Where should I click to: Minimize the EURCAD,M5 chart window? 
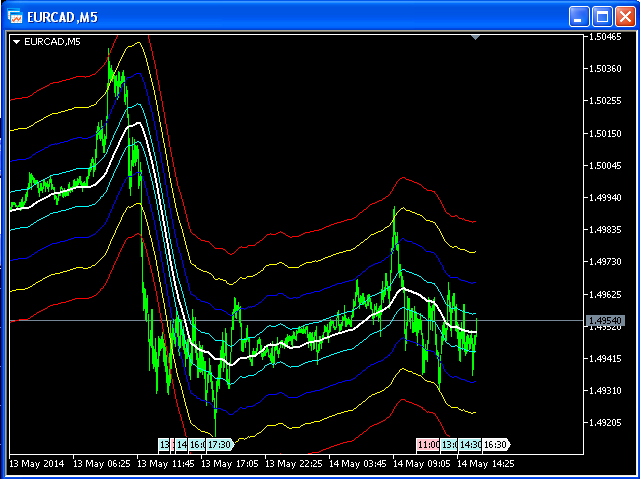pyautogui.click(x=579, y=18)
